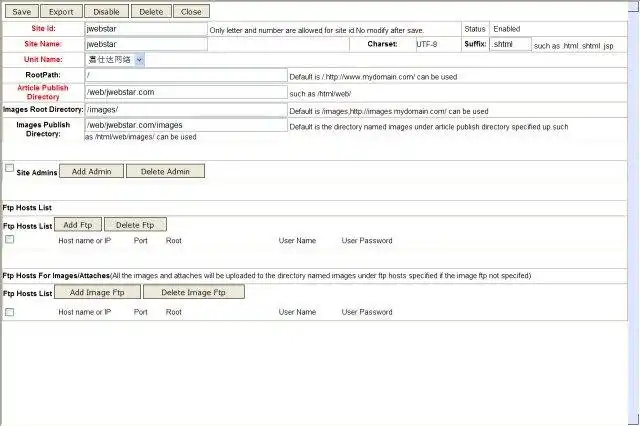Focus the Suffix input field
Screen dimensions: 640x426
click(511, 44)
